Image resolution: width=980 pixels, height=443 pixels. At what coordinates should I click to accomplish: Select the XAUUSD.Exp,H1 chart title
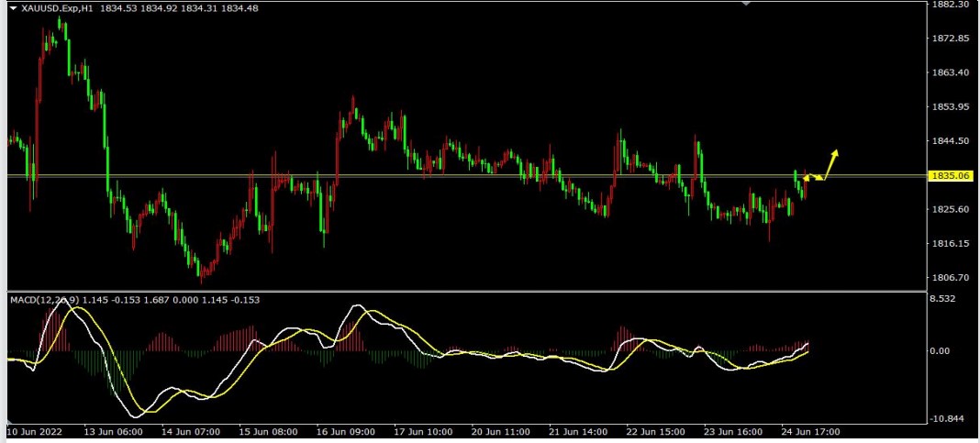pos(57,8)
